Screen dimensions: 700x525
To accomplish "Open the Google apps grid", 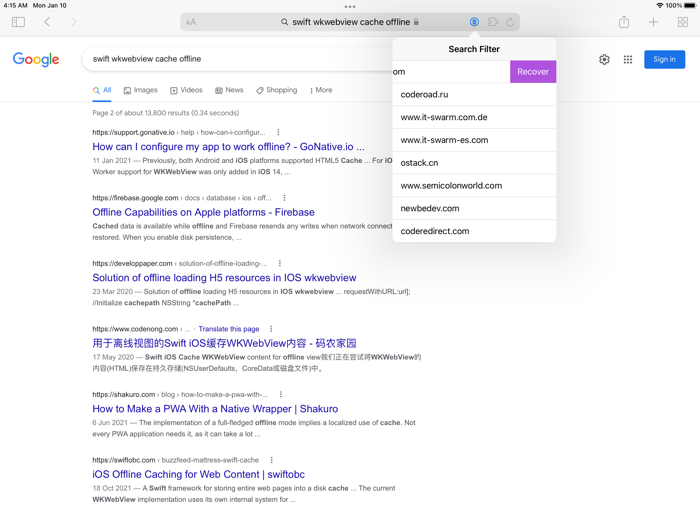I will 628,59.
